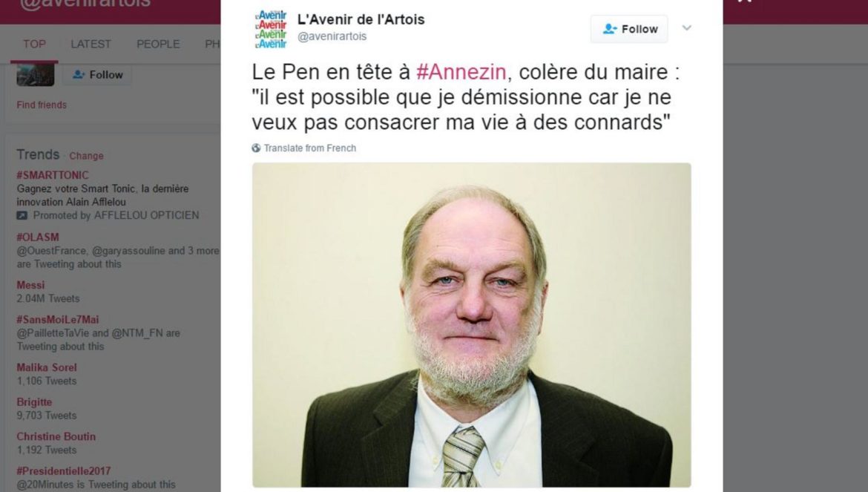Switch to the LATEST tab

coord(91,45)
